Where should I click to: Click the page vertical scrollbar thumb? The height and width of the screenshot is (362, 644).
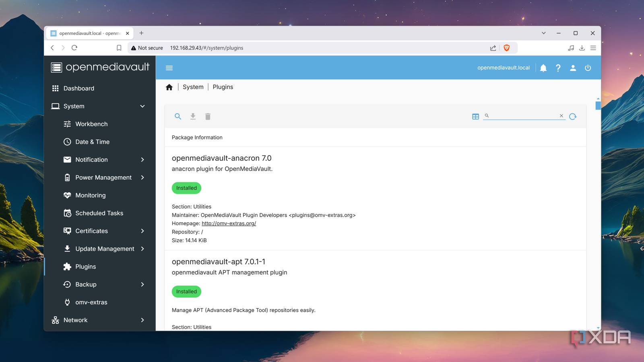[598, 105]
